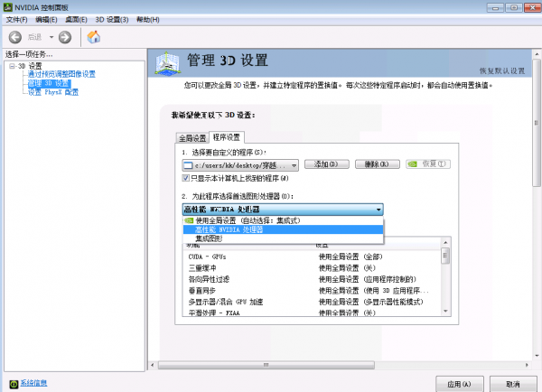Select the 三重缓冲 setting row
Screen dimensions: 542x392
[x=312, y=268]
